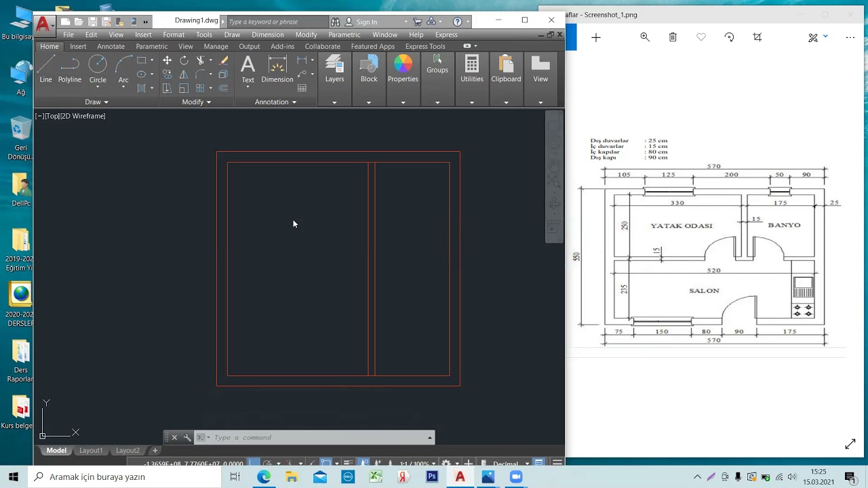Open the Decimal units dropdown in status bar
This screenshot has height=488, width=868.
coord(527,464)
